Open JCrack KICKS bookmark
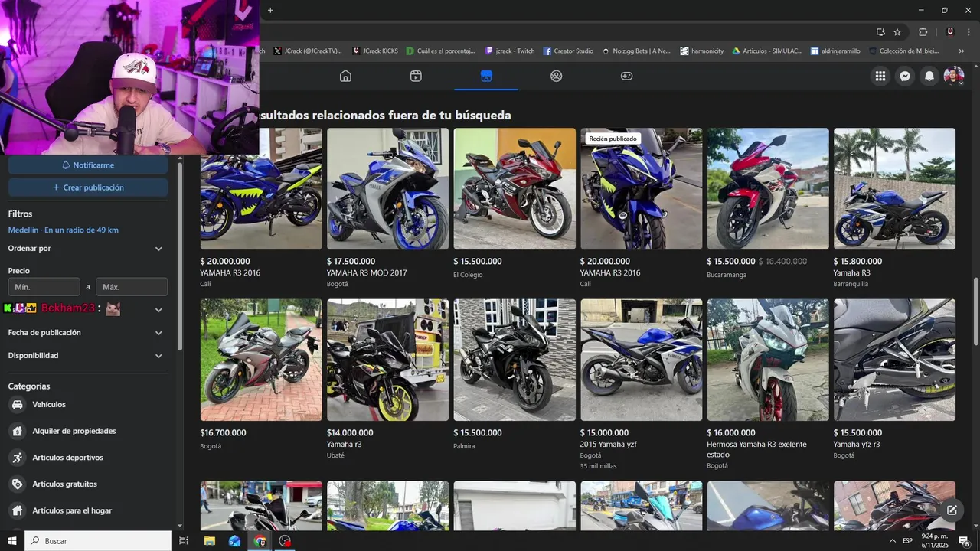The width and height of the screenshot is (980, 551). [x=375, y=51]
